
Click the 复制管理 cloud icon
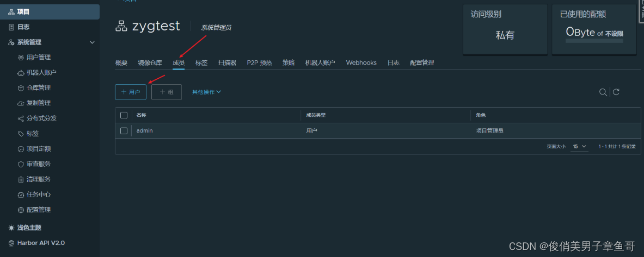tap(21, 103)
